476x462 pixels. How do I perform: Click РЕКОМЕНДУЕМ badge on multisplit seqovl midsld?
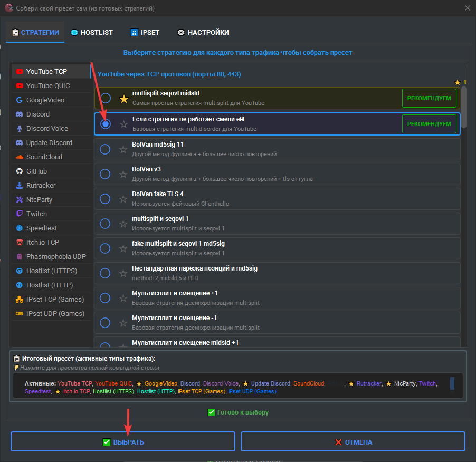tap(429, 98)
